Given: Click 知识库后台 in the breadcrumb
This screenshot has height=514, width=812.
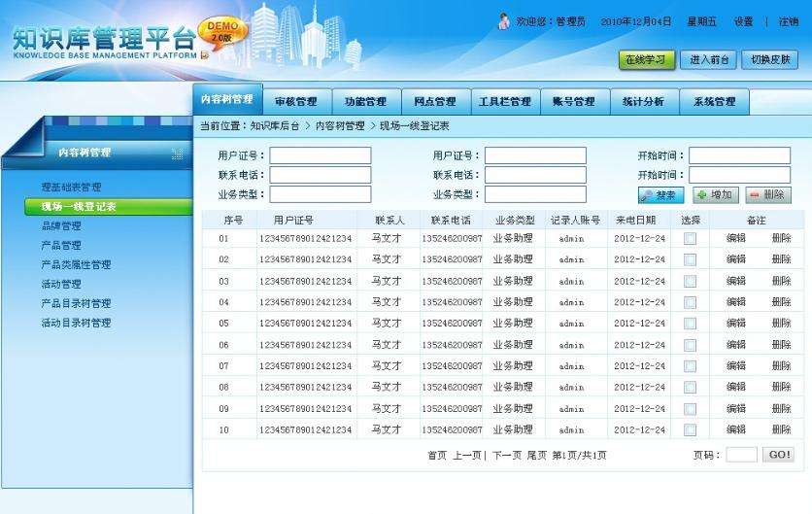Looking at the screenshot, I should (x=275, y=126).
